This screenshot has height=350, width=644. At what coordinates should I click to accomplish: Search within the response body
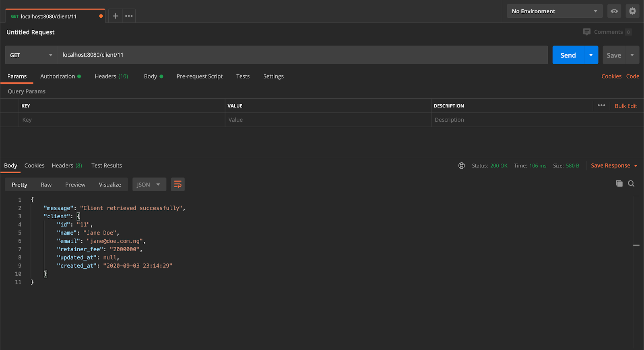[x=631, y=184]
